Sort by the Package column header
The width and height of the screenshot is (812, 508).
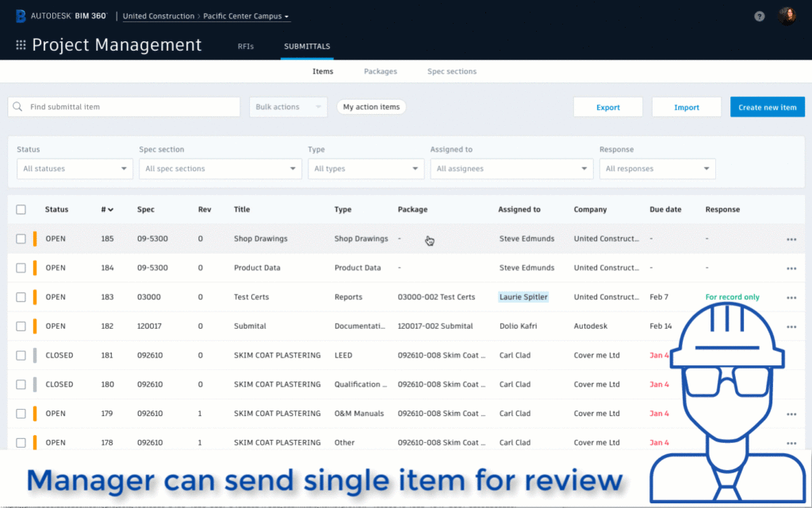pyautogui.click(x=412, y=209)
